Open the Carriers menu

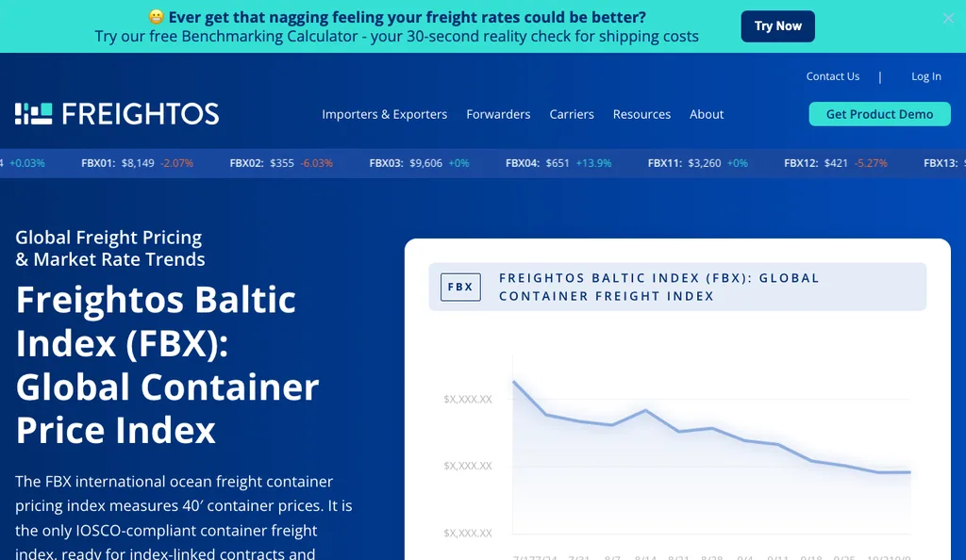[571, 114]
